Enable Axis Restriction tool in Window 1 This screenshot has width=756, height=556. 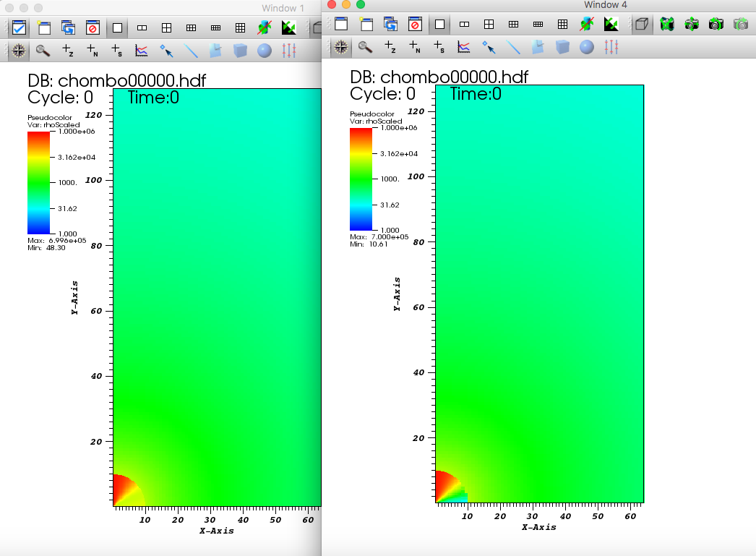pos(289,50)
